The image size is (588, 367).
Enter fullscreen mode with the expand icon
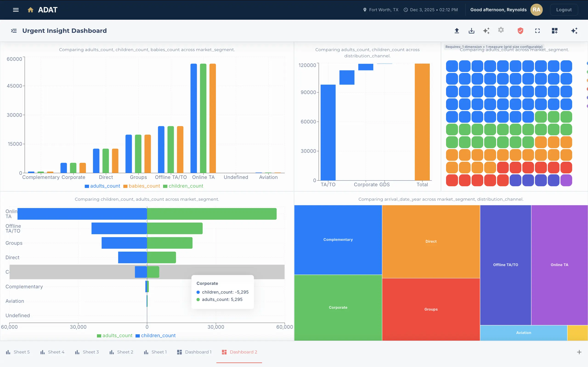coord(537,31)
